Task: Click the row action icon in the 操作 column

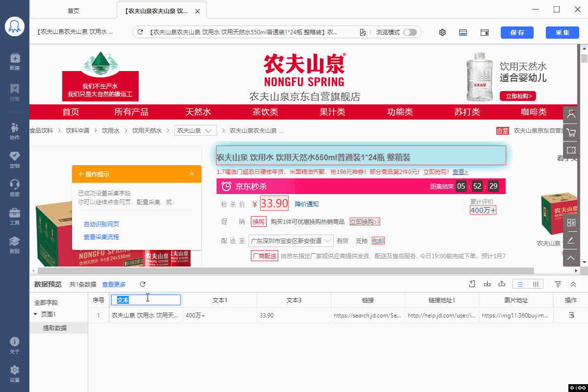Action: (571, 315)
